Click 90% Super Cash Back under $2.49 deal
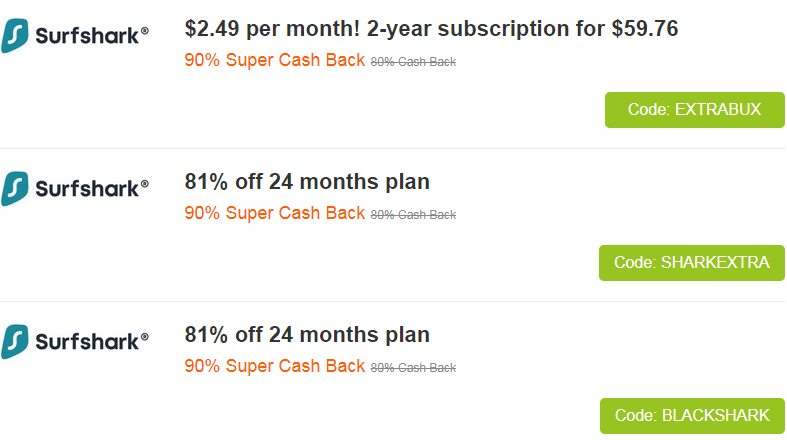 coord(275,60)
